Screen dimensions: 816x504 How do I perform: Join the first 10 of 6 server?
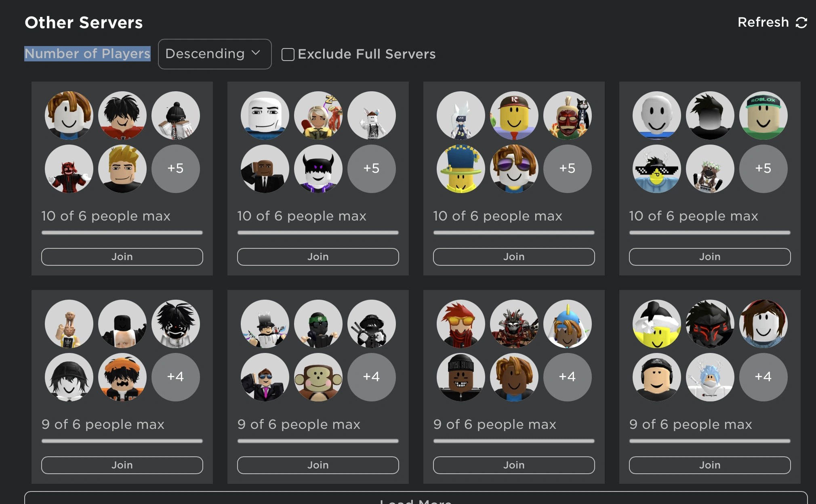(x=122, y=256)
